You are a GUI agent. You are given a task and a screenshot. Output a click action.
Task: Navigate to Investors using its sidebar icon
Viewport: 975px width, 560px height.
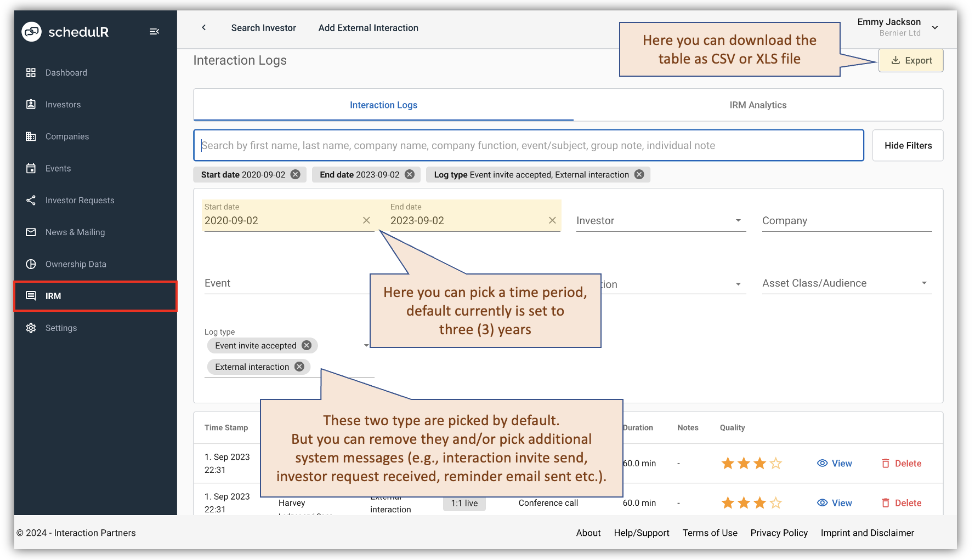pyautogui.click(x=63, y=104)
